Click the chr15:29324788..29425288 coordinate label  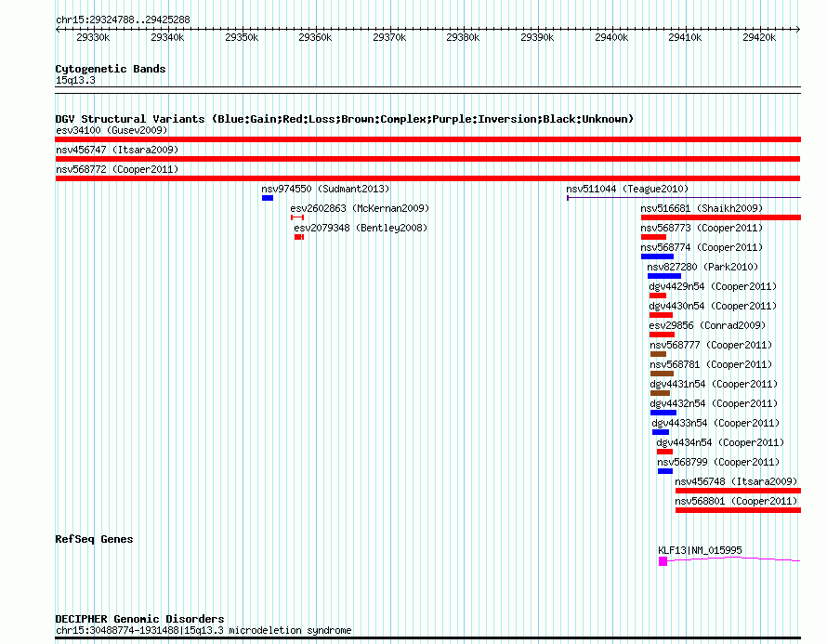[x=123, y=20]
